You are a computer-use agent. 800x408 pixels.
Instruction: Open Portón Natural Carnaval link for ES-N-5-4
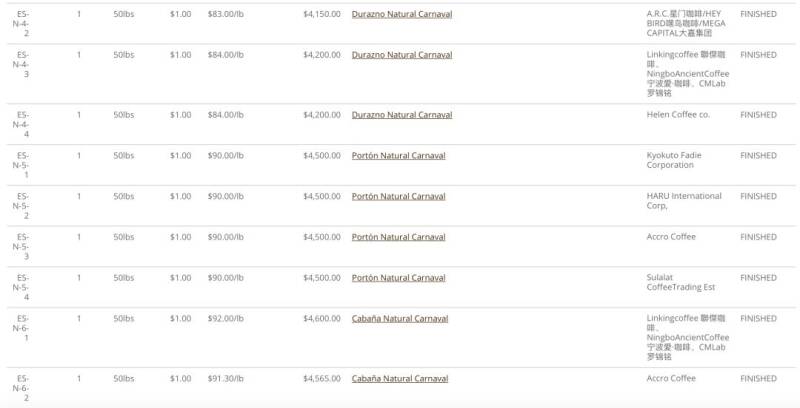pyautogui.click(x=398, y=278)
